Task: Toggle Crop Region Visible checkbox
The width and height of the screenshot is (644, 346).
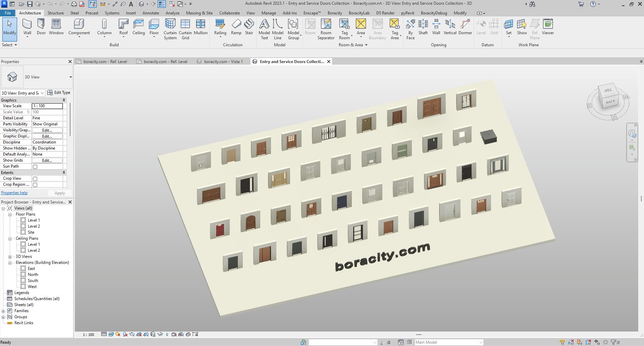Action: (x=35, y=185)
